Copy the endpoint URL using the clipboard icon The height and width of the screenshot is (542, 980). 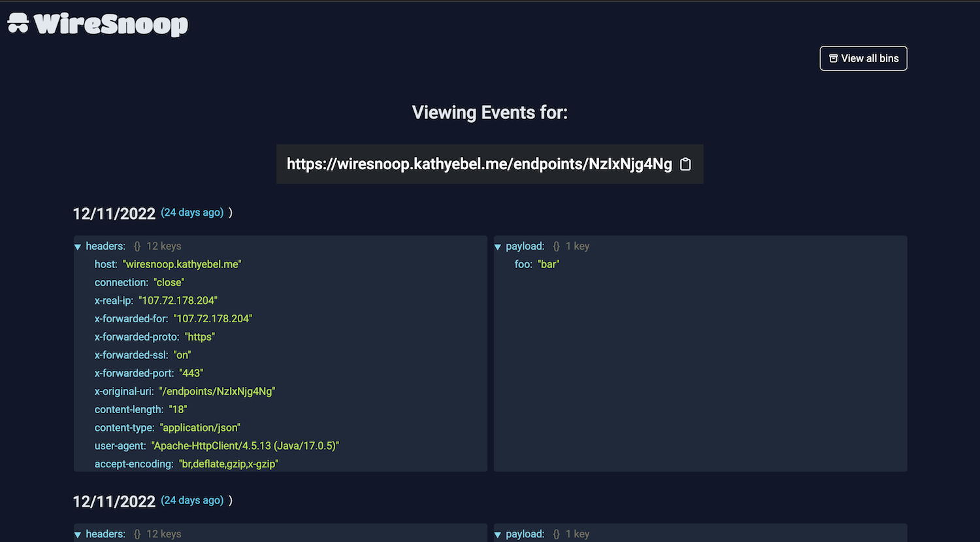click(685, 164)
